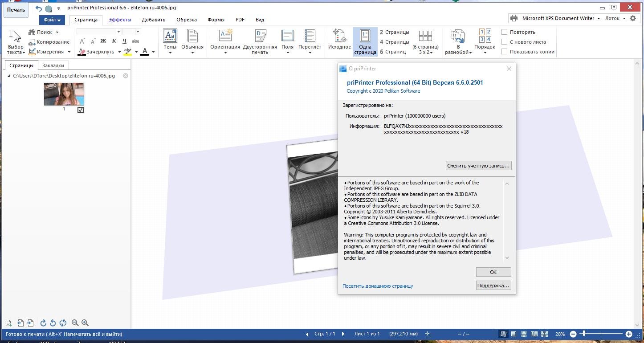The width and height of the screenshot is (644, 343).
Task: Click OK in the about dialog
Action: click(493, 272)
